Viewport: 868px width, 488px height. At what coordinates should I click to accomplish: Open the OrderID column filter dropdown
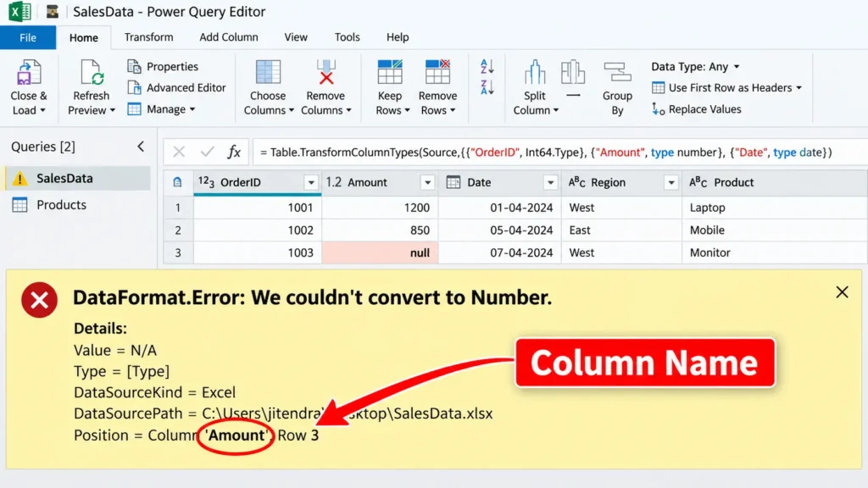click(311, 183)
